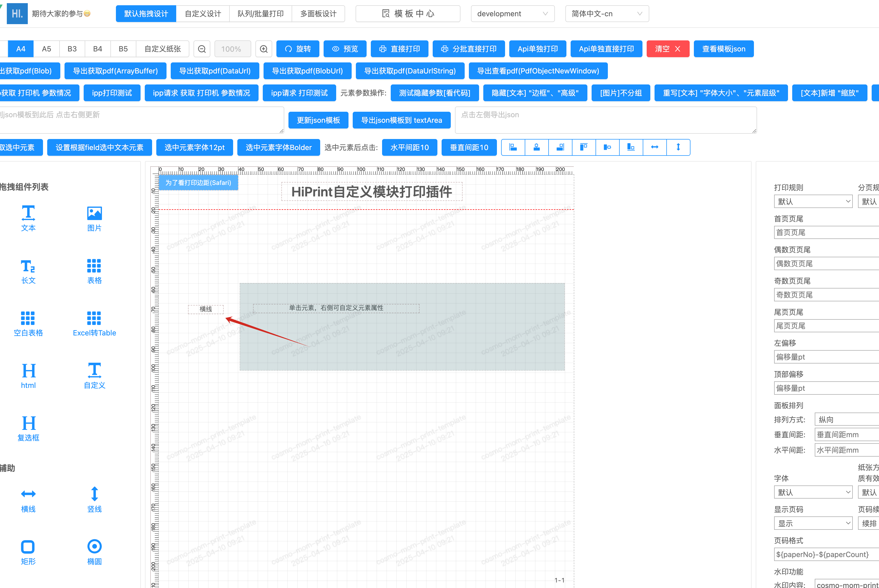Open the 多面板设计 tab
This screenshot has width=879, height=588.
(318, 13)
